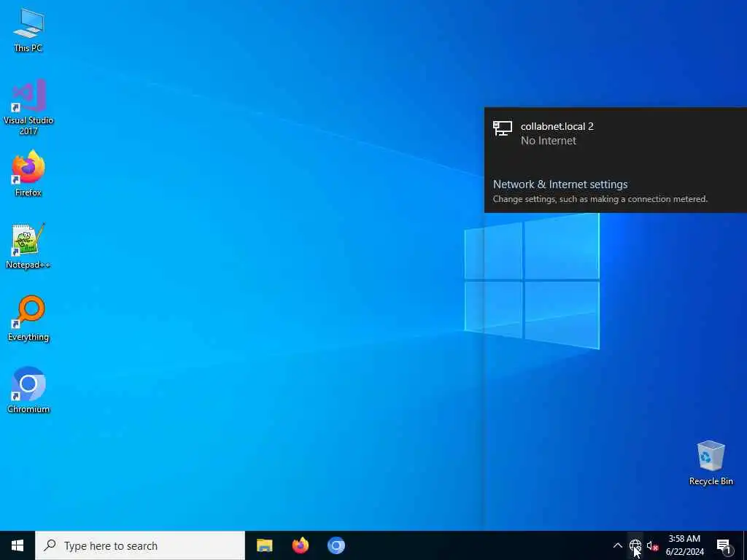Screen dimensions: 747x560
Task: Show hidden system tray icons
Action: point(617,545)
